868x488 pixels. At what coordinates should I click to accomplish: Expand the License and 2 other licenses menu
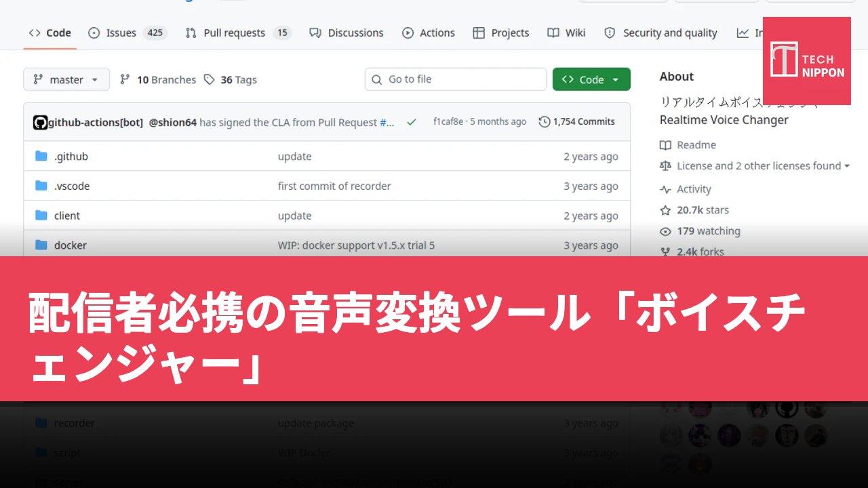763,166
